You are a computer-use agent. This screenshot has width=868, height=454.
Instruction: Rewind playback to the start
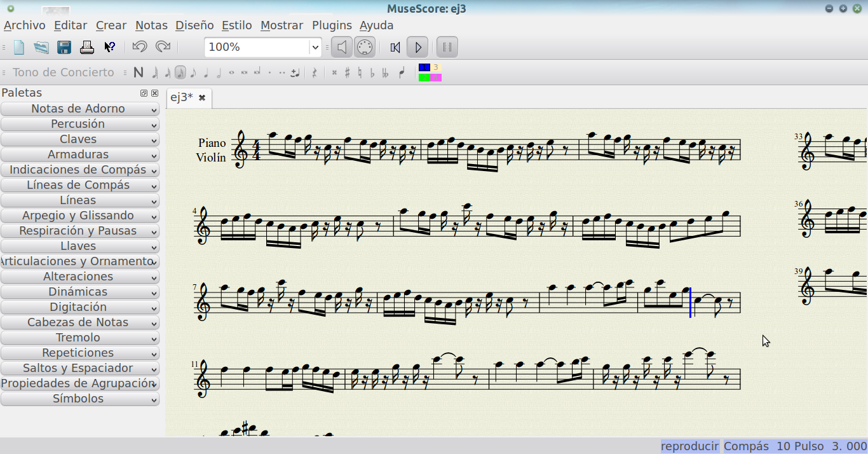tap(395, 47)
